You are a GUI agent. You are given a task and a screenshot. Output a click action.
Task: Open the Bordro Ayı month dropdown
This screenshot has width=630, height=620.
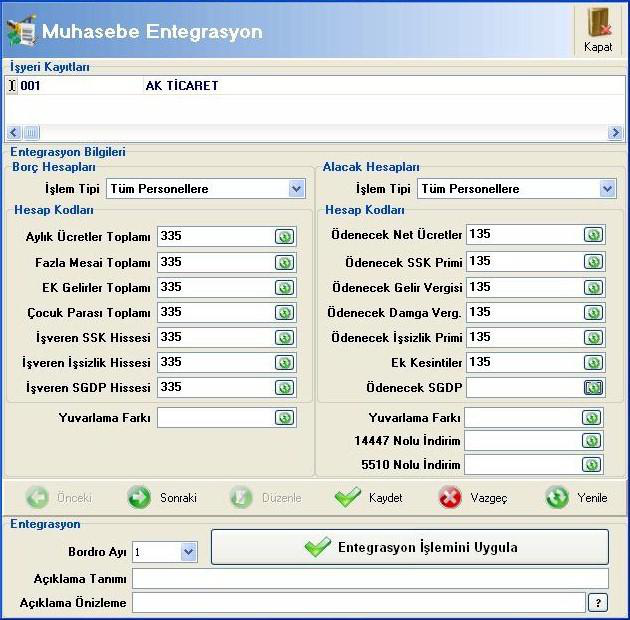188,552
